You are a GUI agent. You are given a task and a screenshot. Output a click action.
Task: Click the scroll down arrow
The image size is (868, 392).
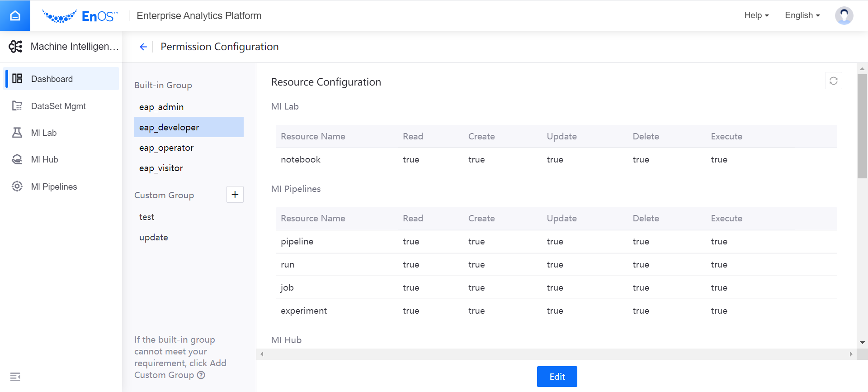pos(862,343)
